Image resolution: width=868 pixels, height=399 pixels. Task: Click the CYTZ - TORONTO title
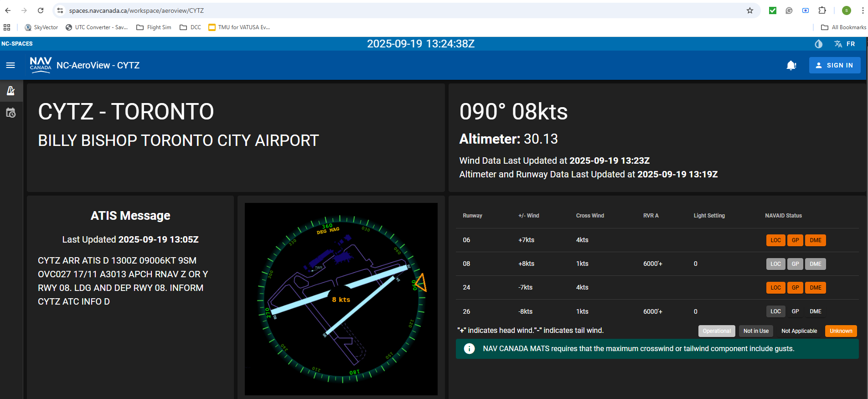tap(126, 112)
